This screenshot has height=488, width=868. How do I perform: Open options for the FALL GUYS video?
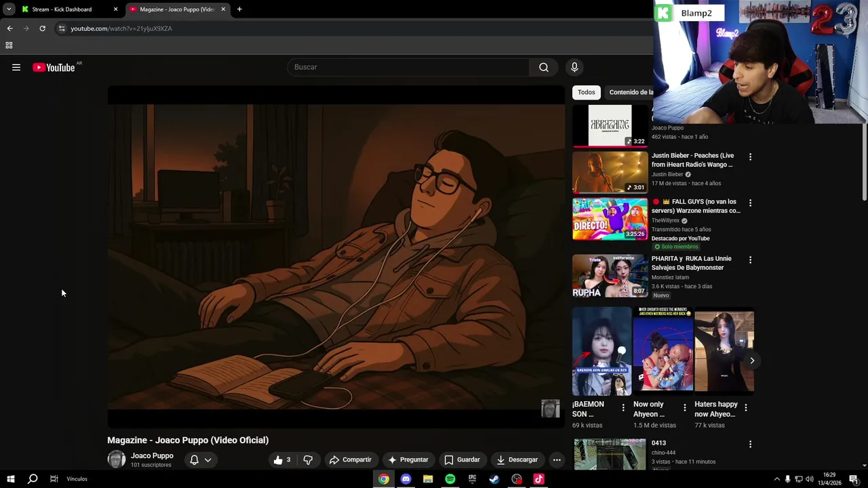(x=750, y=203)
